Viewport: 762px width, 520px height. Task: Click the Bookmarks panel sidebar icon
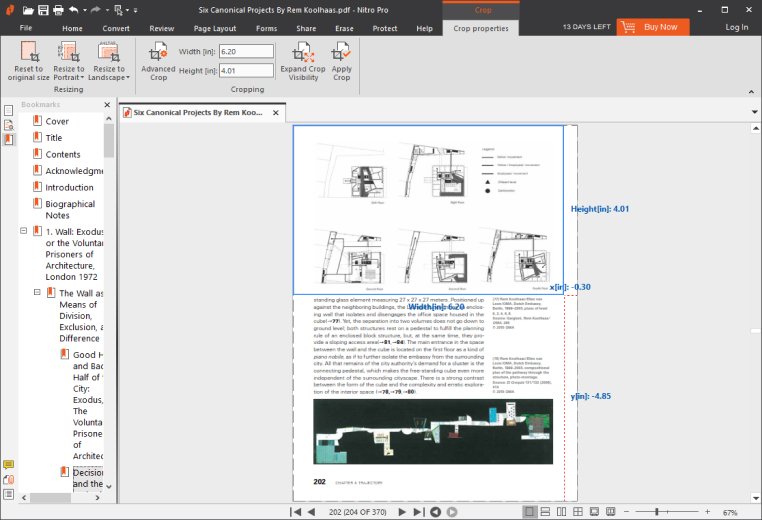[8, 139]
